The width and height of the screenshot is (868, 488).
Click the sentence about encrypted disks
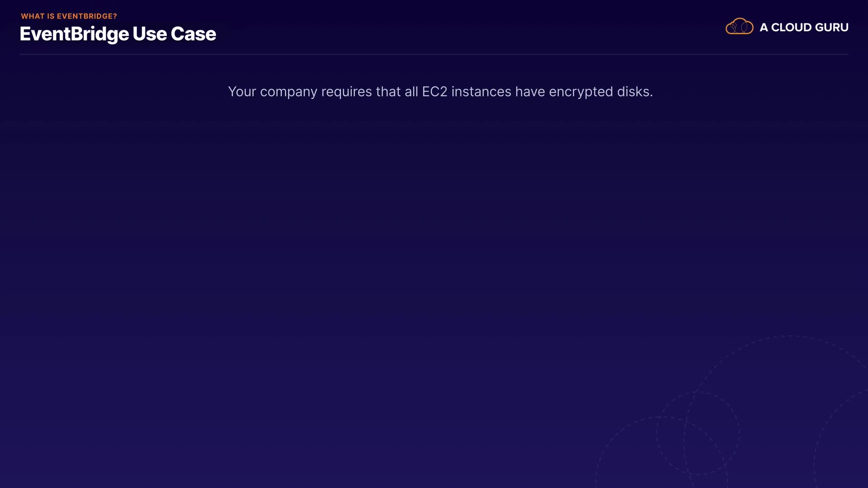coord(440,92)
